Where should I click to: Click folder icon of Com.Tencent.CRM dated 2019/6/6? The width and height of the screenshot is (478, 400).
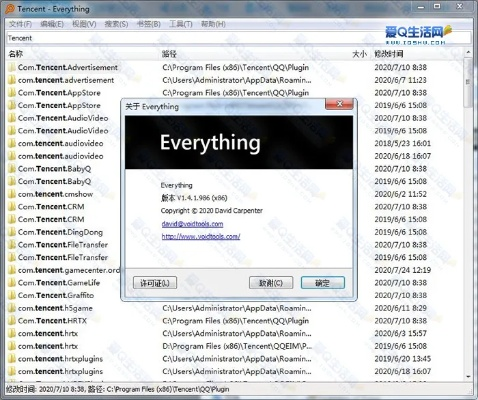point(12,219)
